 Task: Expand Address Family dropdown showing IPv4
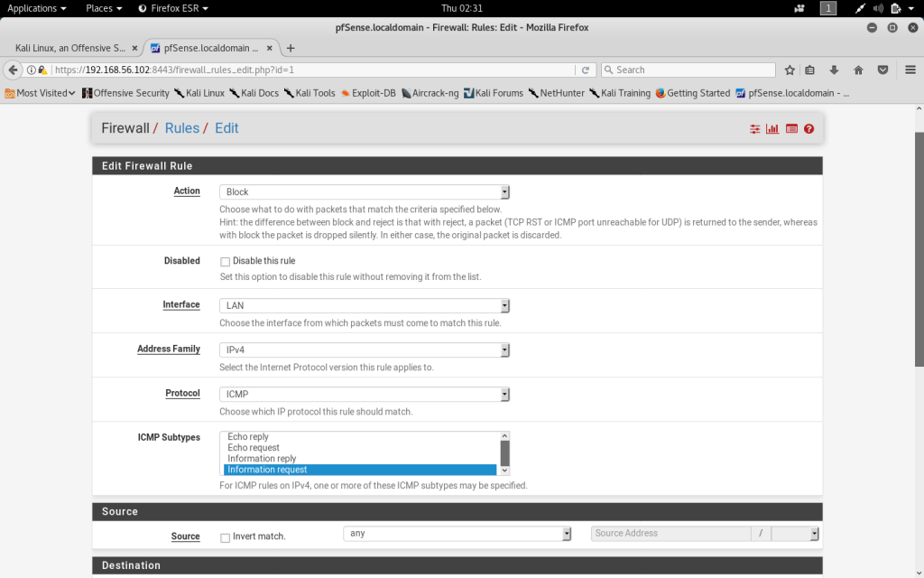365,350
